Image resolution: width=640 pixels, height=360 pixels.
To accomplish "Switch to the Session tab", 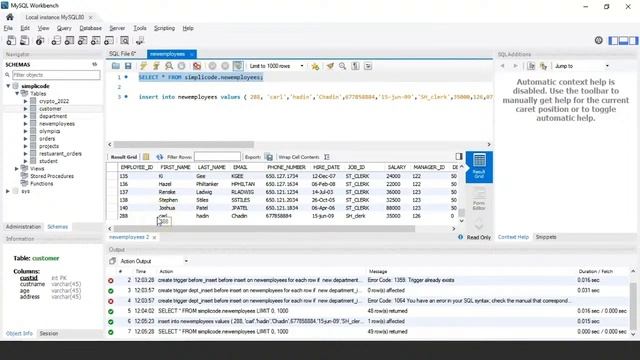I will [49, 333].
